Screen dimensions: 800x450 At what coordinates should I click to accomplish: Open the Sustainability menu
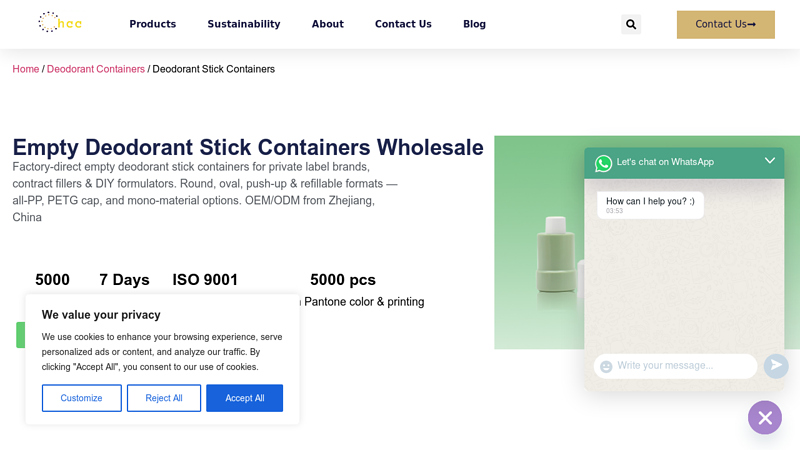244,24
